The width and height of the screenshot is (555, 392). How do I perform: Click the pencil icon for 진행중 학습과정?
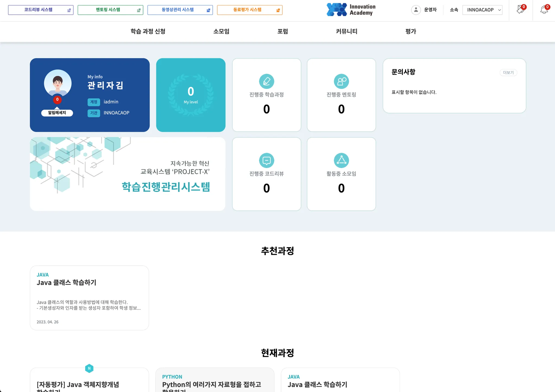point(266,81)
